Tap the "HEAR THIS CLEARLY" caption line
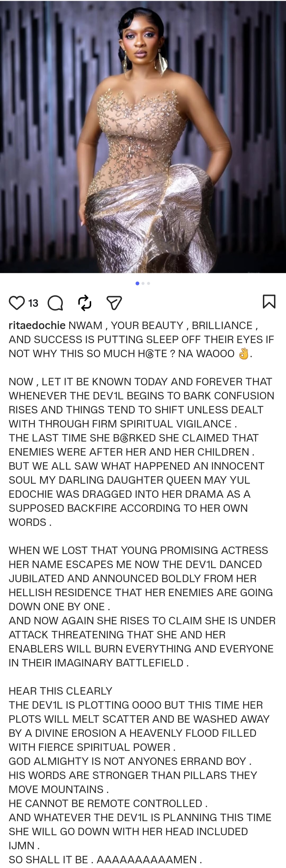This screenshot has height=868, width=286. click(61, 691)
